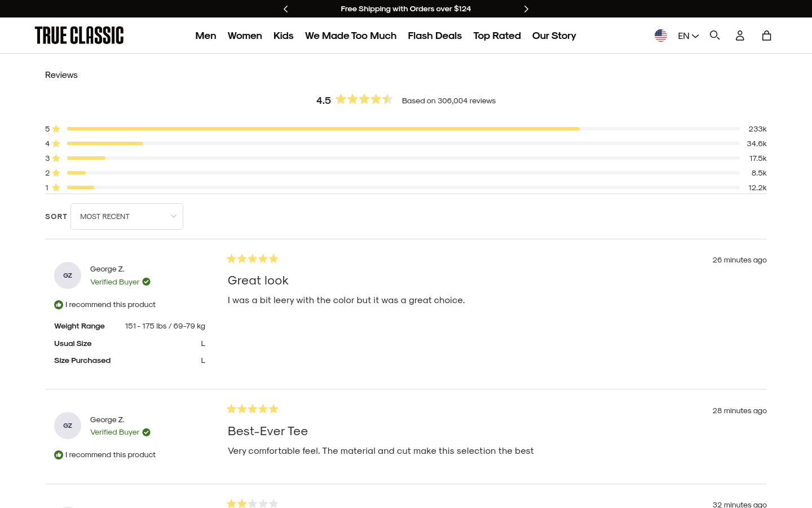
Task: Open the account profile icon
Action: click(x=740, y=36)
